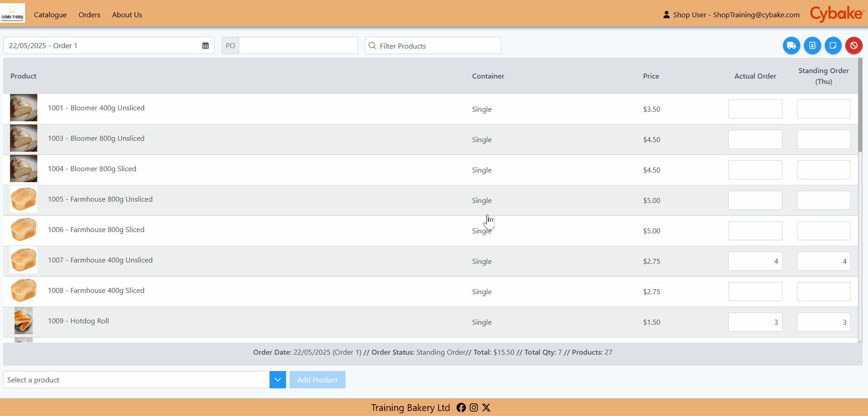
Task: Select '1006 - Farmhouse 800g Sliced' text
Action: pos(96,230)
